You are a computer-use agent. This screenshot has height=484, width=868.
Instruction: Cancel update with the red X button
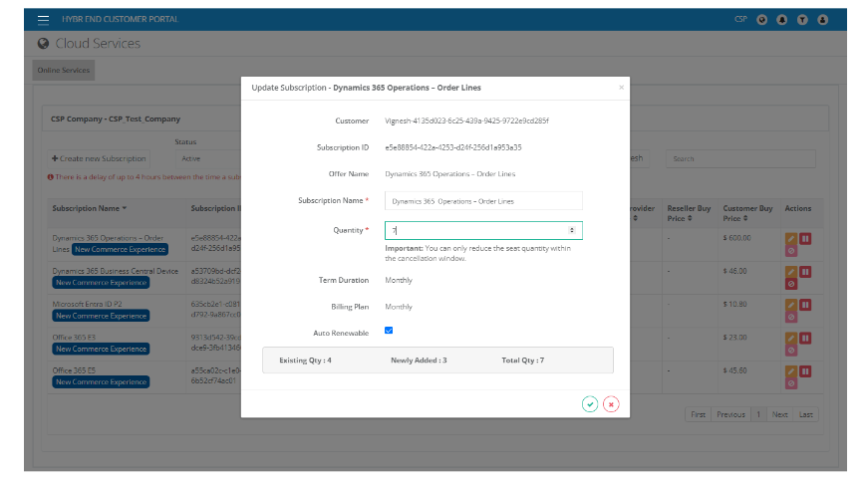coord(611,404)
